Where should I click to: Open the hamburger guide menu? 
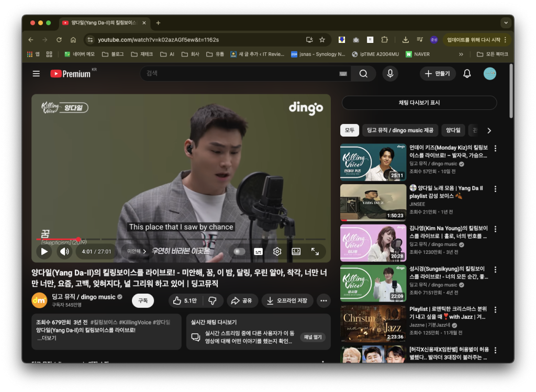(36, 74)
